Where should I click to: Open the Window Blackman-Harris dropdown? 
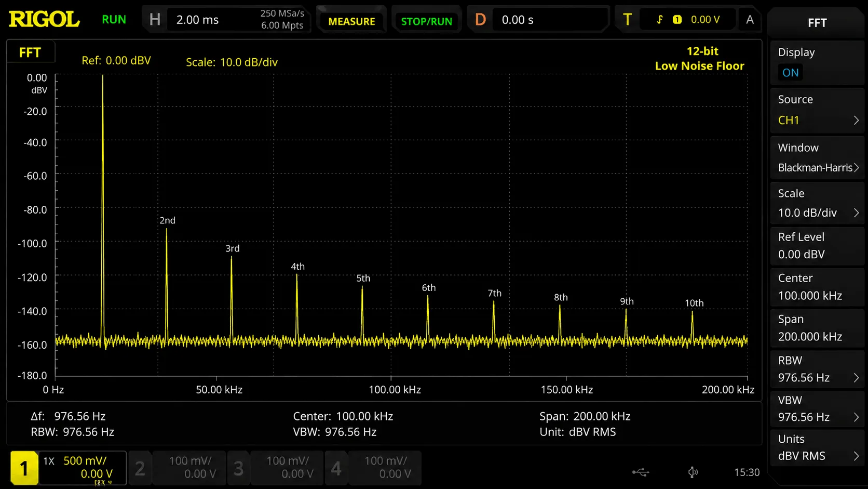817,157
